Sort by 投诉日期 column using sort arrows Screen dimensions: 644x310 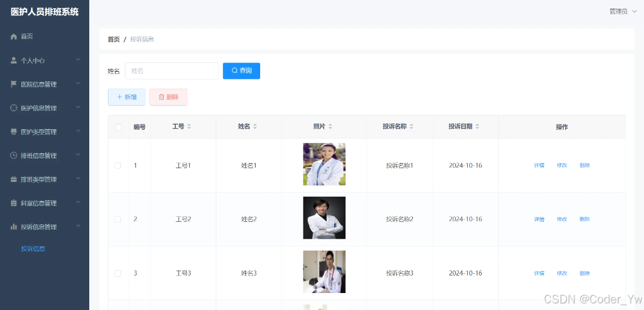[478, 127]
